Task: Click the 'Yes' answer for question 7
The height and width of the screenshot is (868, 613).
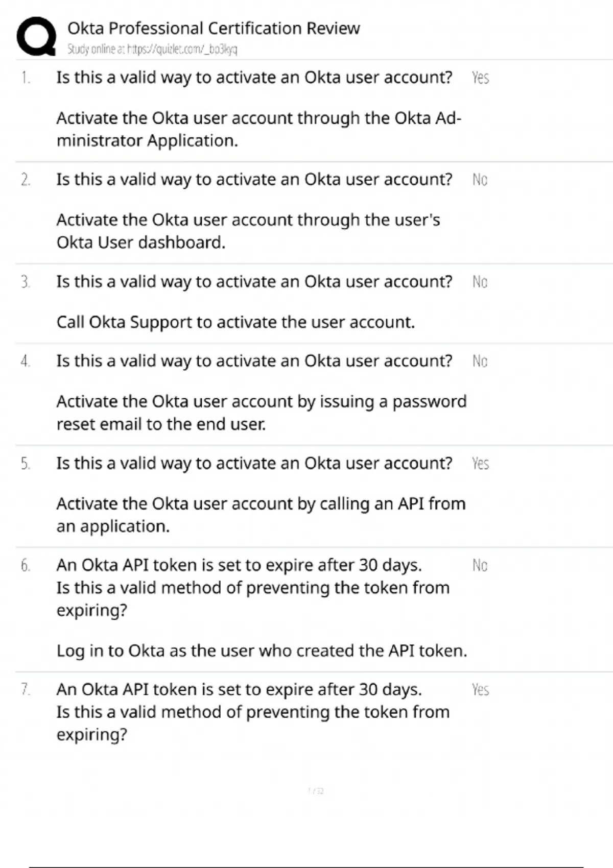Action: pyautogui.click(x=480, y=690)
